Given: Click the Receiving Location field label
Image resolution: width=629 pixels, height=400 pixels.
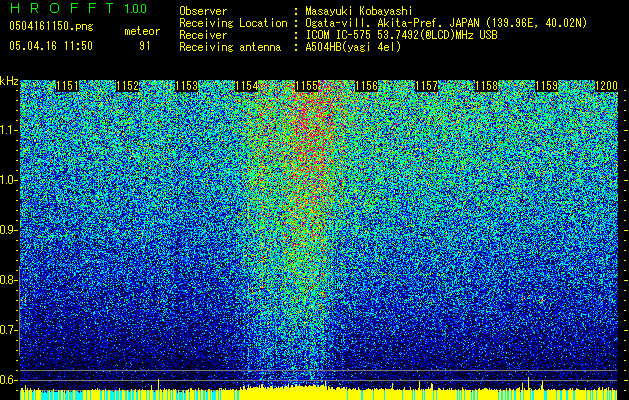Looking at the screenshot, I should tap(233, 23).
